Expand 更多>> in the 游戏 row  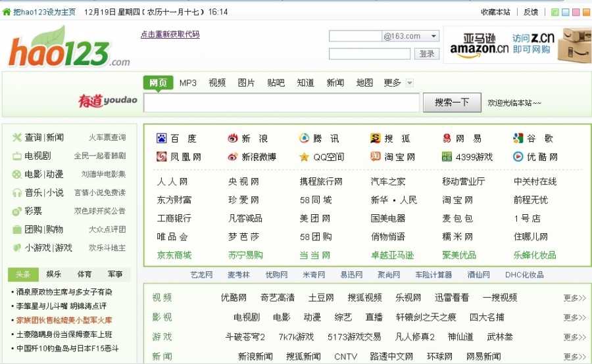coord(575,337)
